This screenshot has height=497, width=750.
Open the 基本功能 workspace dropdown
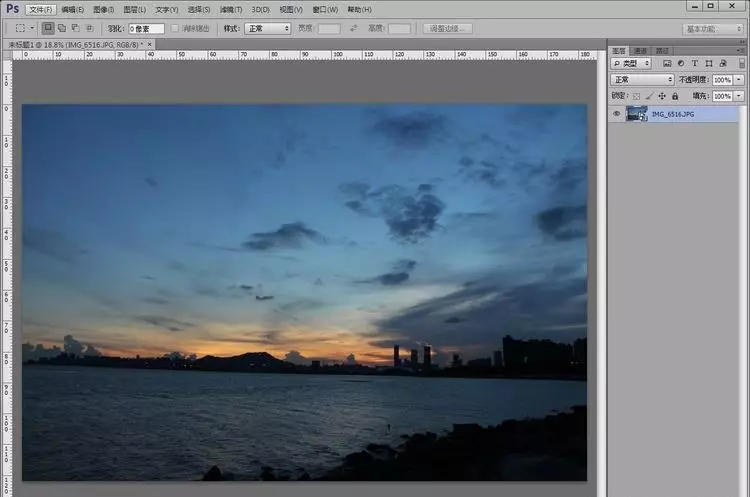coord(712,29)
